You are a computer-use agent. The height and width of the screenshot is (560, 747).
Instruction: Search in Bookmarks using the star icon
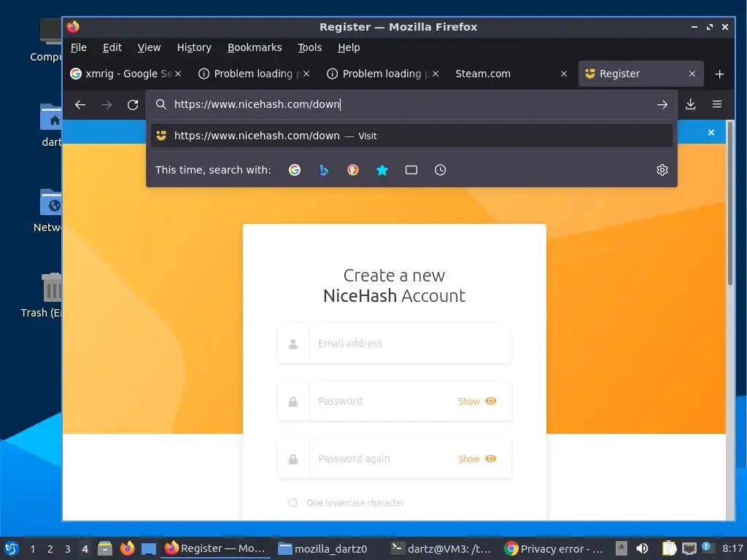[382, 170]
